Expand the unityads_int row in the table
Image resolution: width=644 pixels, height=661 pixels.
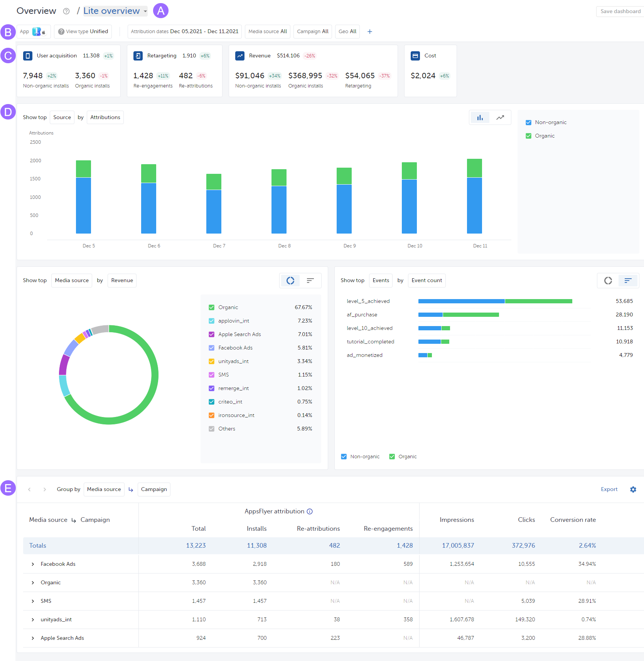tap(32, 619)
